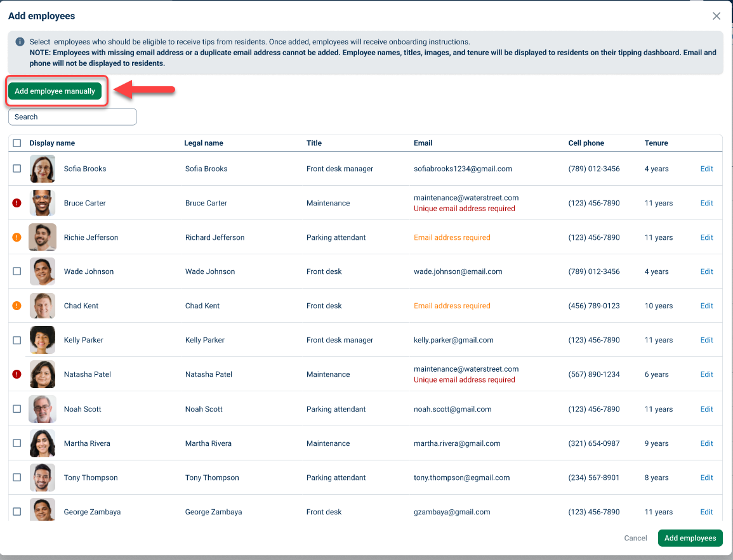This screenshot has height=560, width=733.
Task: Click Martha Rivera's avatar
Action: 43,443
